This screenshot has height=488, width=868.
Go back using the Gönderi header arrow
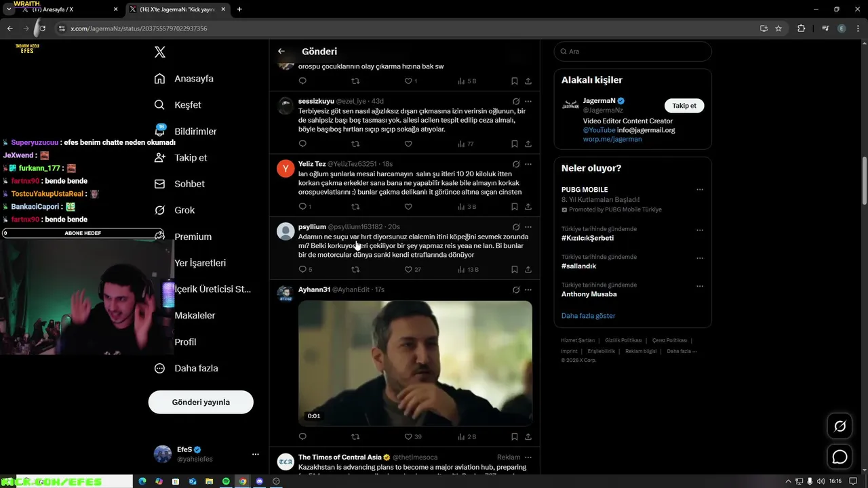point(281,52)
